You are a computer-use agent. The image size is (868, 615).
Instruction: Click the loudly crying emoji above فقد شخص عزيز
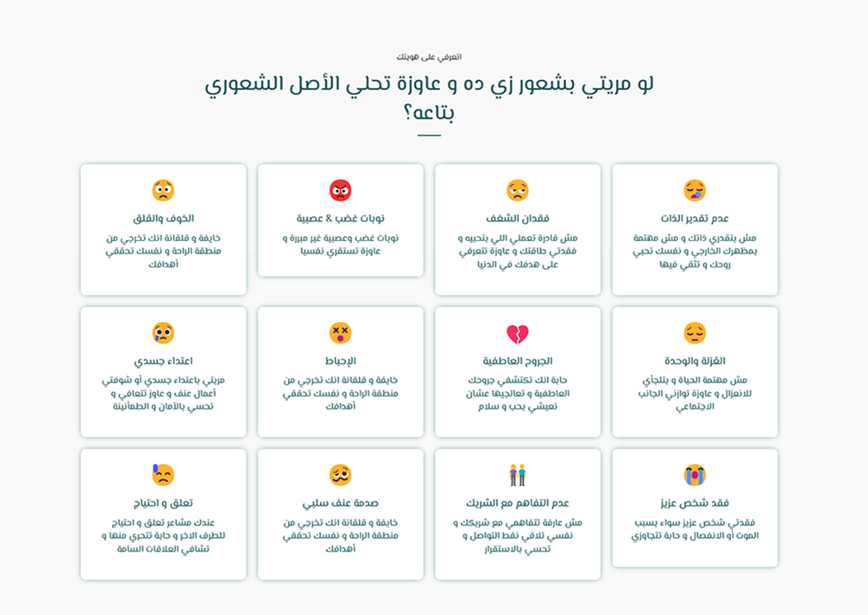(x=695, y=475)
